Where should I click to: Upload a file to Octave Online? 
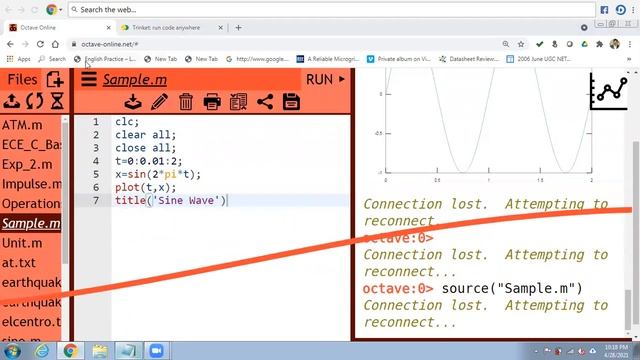[11, 101]
